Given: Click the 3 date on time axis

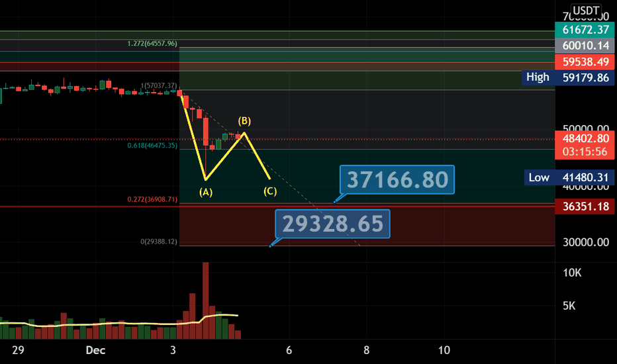Looking at the screenshot, I should [x=173, y=350].
